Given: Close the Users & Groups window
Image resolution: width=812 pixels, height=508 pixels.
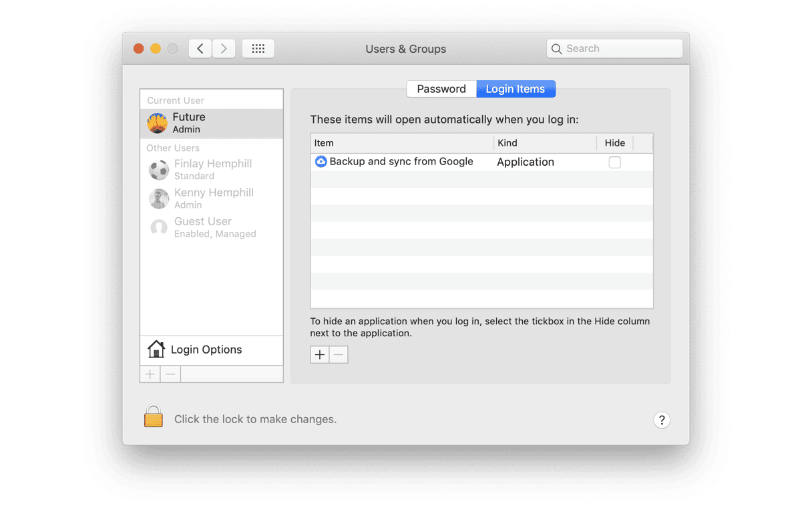Looking at the screenshot, I should coord(139,49).
